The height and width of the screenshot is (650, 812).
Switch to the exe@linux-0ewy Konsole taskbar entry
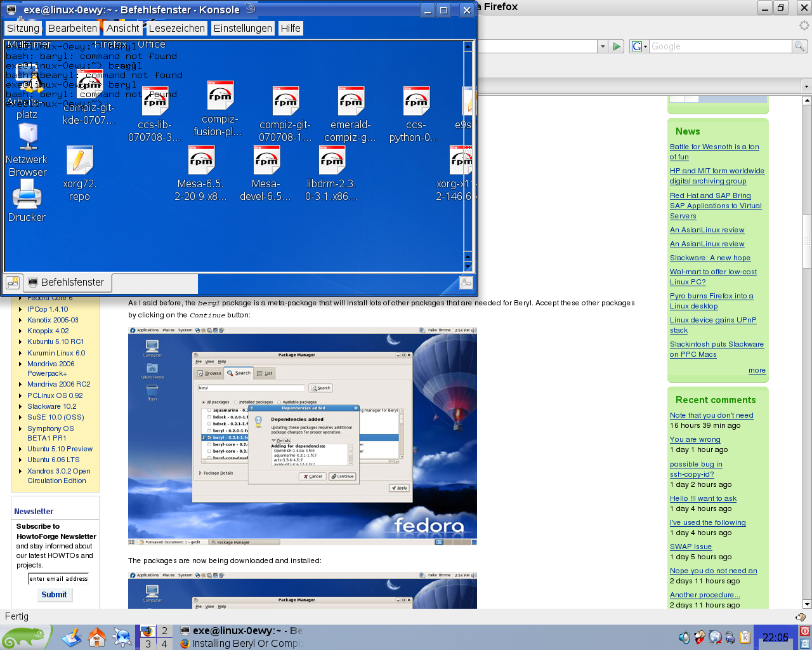241,631
